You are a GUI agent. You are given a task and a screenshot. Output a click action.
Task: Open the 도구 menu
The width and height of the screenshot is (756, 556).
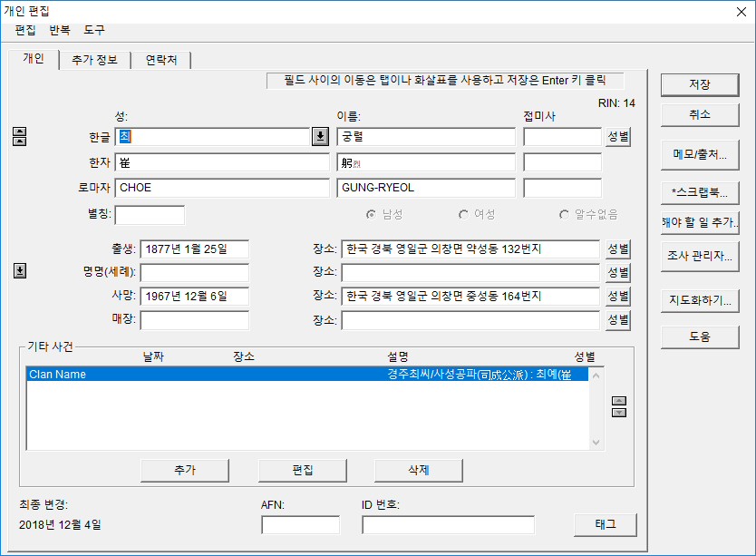94,29
